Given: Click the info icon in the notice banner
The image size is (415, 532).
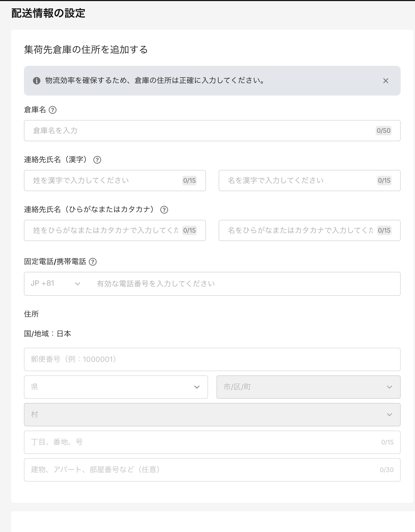Looking at the screenshot, I should (37, 81).
